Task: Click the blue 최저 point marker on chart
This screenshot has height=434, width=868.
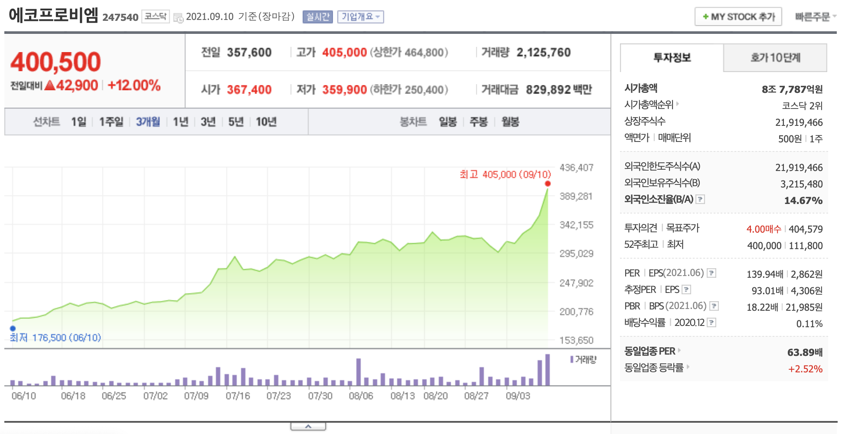Action: tap(13, 329)
